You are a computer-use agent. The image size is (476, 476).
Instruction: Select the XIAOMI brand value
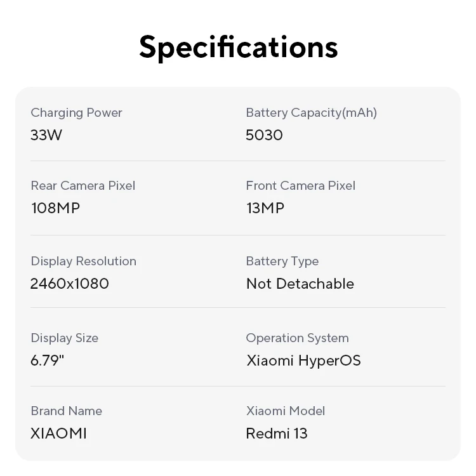click(x=58, y=433)
